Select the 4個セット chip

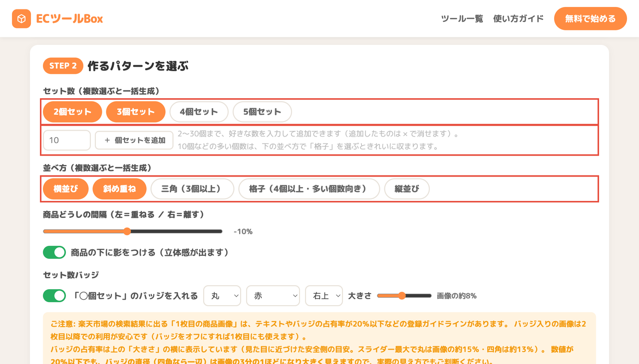coord(199,112)
